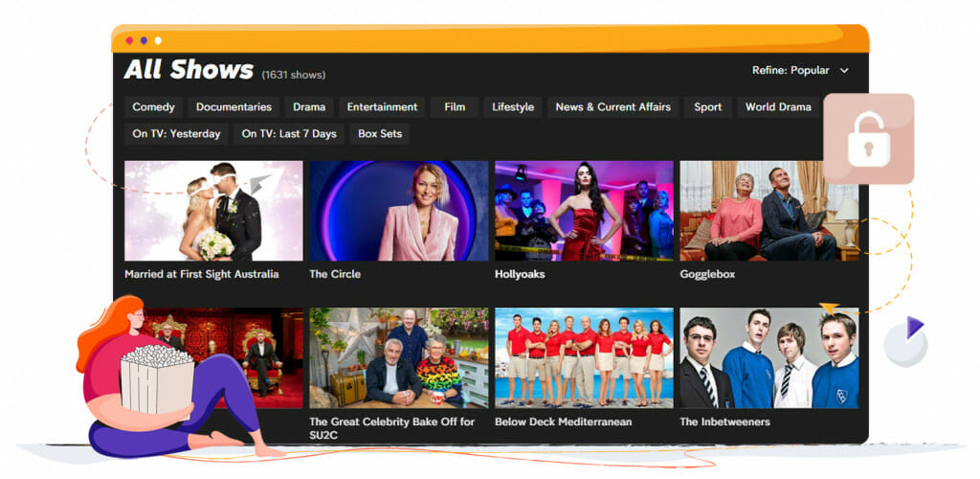
Task: Click the Below Deck Mediterranean title
Action: coord(563,422)
